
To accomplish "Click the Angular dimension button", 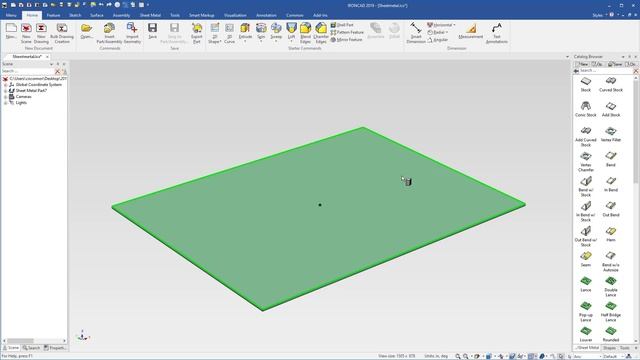I will (438, 40).
